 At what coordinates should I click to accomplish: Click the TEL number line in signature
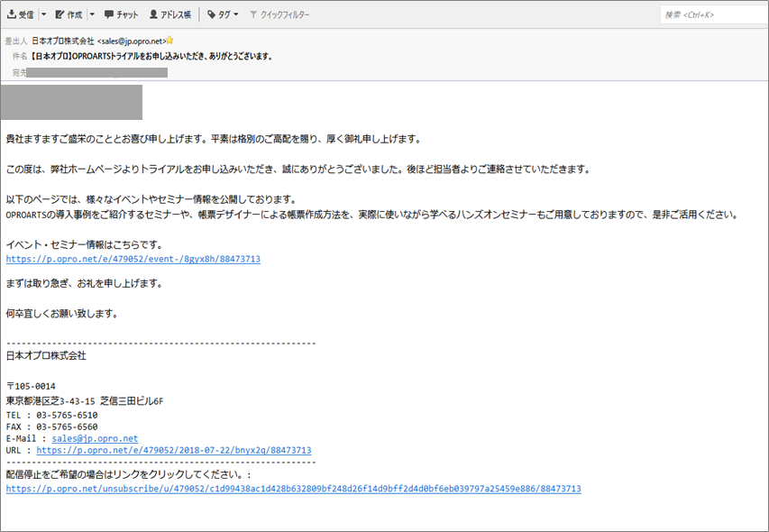pyautogui.click(x=51, y=415)
